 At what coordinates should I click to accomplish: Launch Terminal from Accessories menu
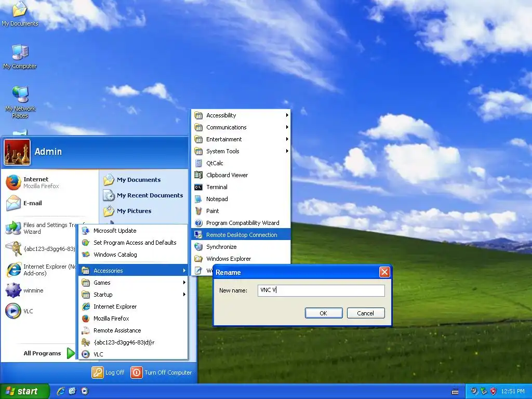point(241,187)
